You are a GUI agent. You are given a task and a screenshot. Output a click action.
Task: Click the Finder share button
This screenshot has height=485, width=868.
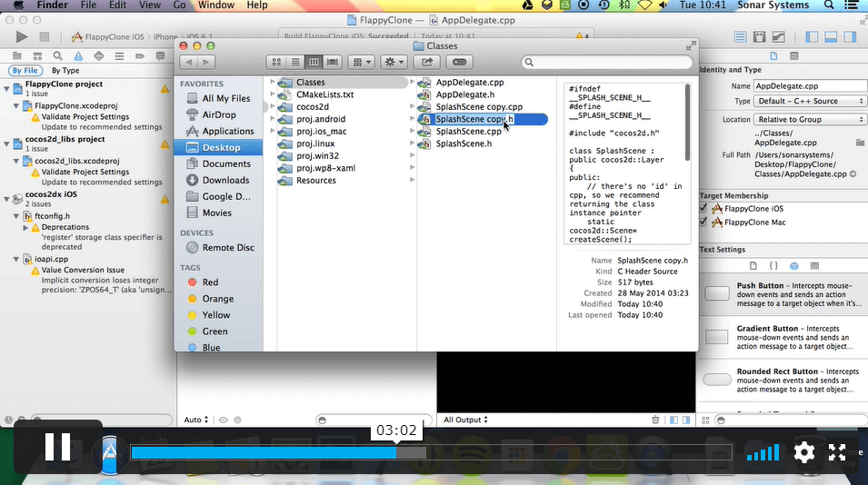427,62
